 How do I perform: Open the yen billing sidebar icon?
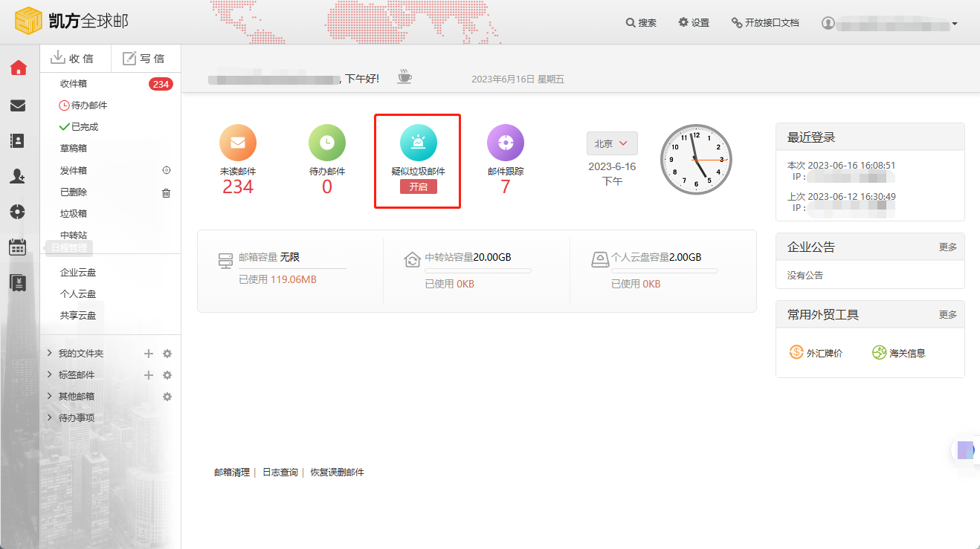point(18,282)
